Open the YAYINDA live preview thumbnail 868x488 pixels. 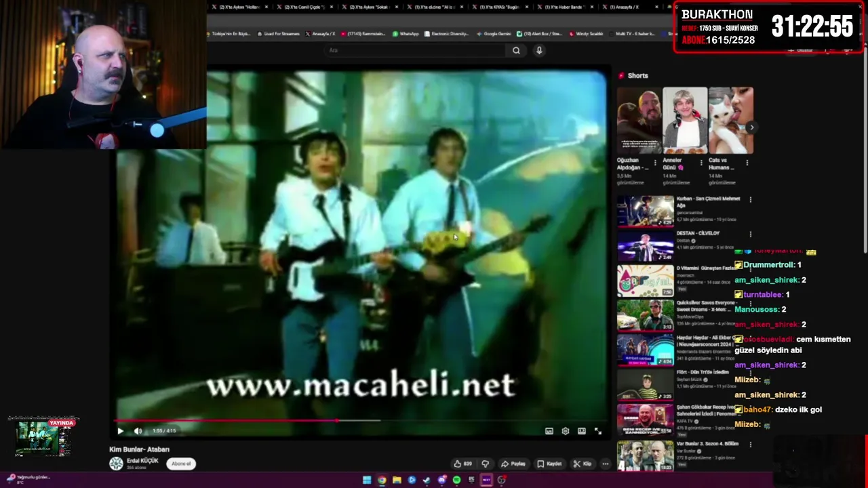click(x=43, y=437)
